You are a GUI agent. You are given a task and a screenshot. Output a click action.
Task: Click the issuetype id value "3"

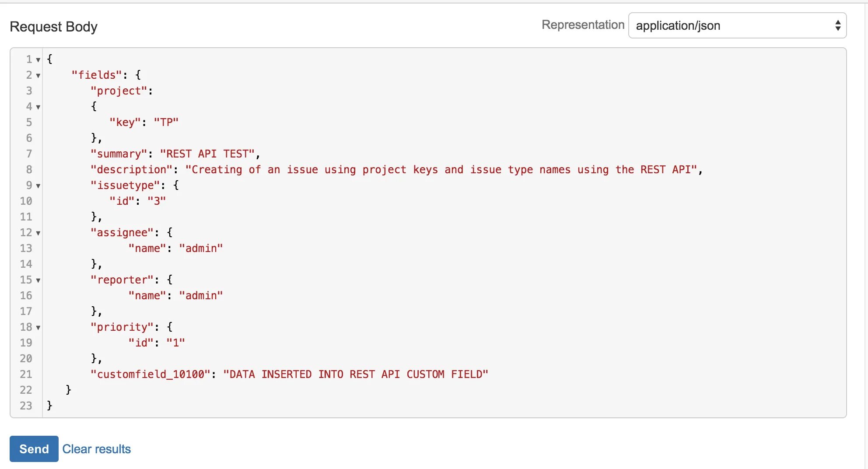(x=157, y=201)
